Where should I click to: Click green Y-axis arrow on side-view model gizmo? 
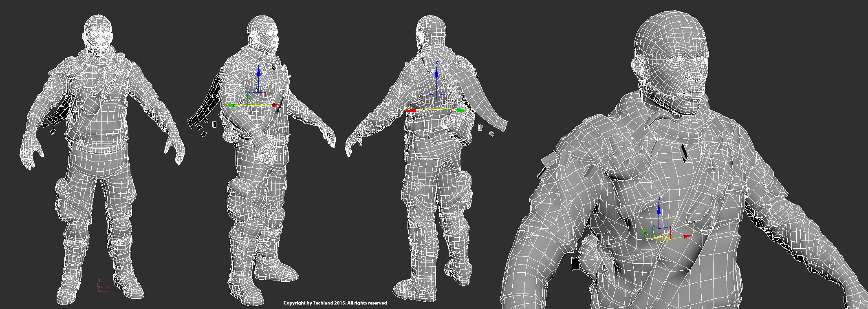pos(231,105)
